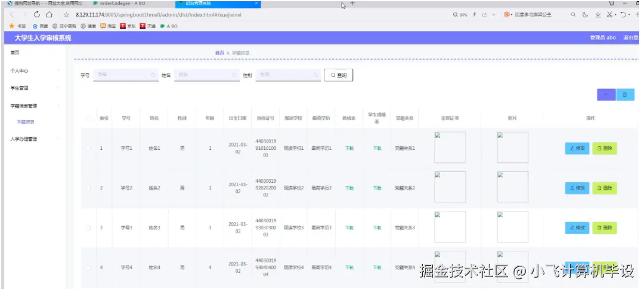This screenshot has width=644, height=289.
Task: Click the blue bulk delete trash button
Action: (x=625, y=94)
